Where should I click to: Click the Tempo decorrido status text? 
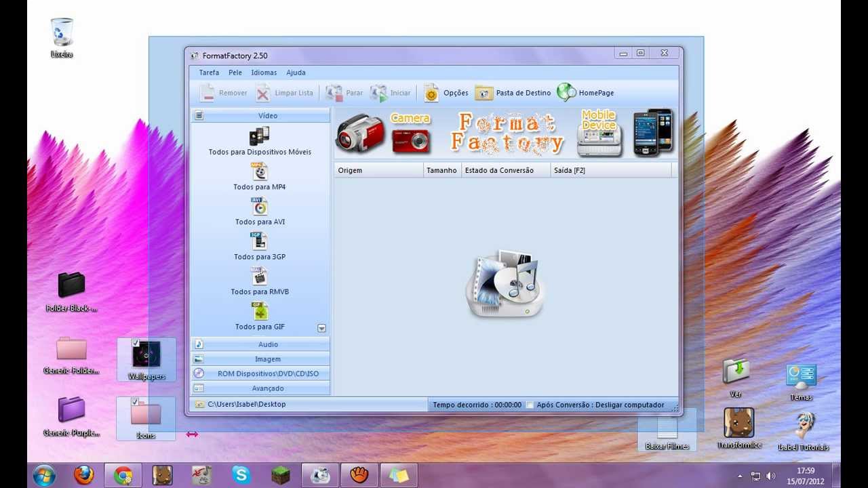point(477,405)
